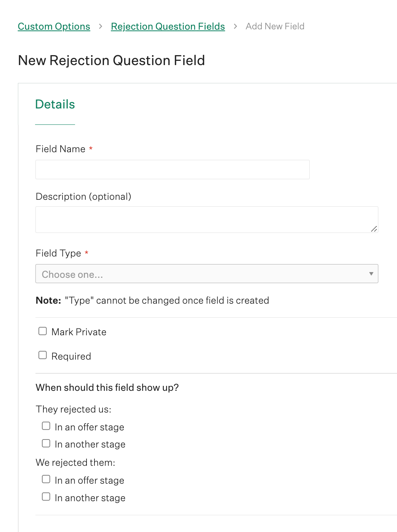The height and width of the screenshot is (532, 397).
Task: Click the red asterisk beside Field Type
Action: point(86,253)
